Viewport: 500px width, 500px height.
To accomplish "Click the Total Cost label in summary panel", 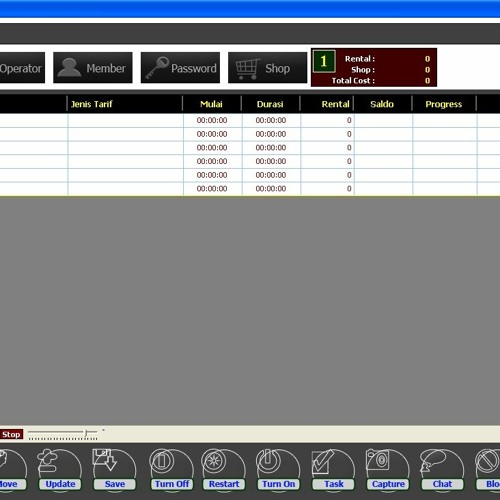I will coord(353,81).
